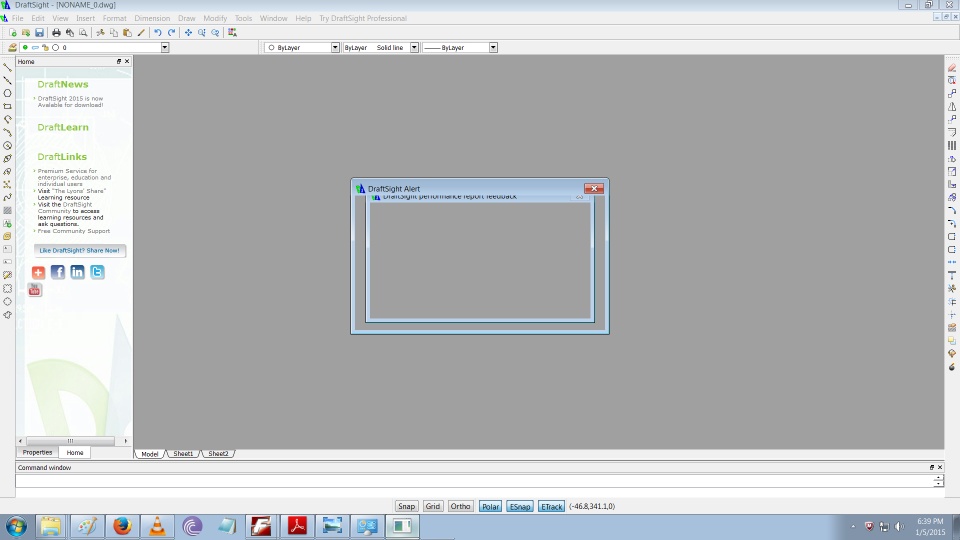Open the ByLayer line color dropdown
Screen dimensions: 960x540
pyautogui.click(x=335, y=47)
